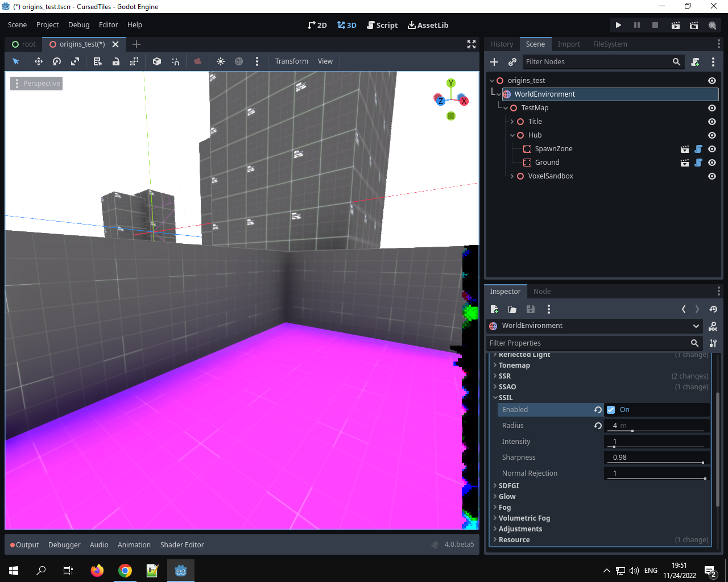Instance a child scene using the chain icon

(512, 61)
